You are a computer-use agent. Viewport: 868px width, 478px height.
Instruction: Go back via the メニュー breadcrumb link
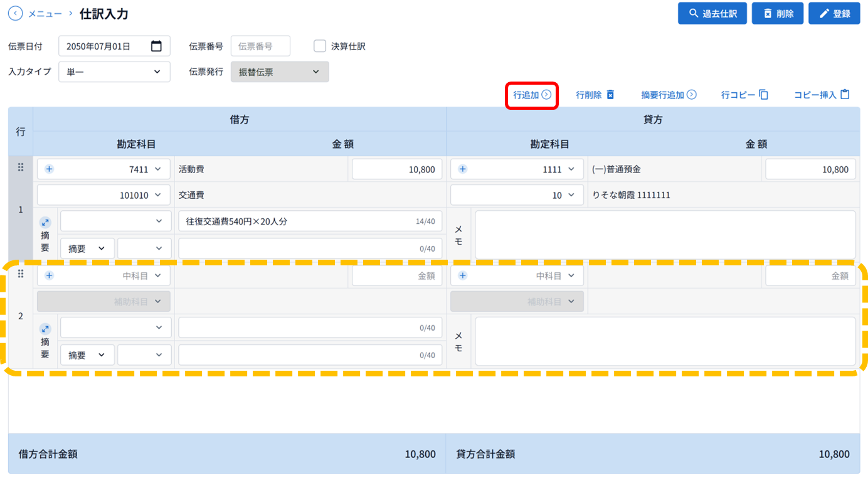point(45,13)
